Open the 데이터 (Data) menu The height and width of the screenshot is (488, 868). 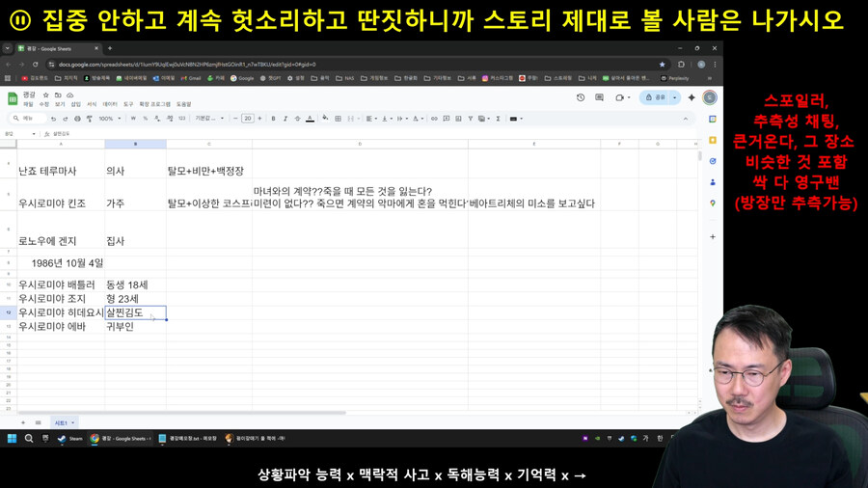110,104
